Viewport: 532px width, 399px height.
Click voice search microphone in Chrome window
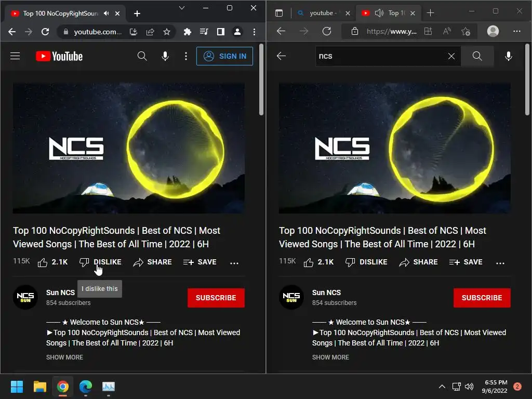(x=165, y=56)
